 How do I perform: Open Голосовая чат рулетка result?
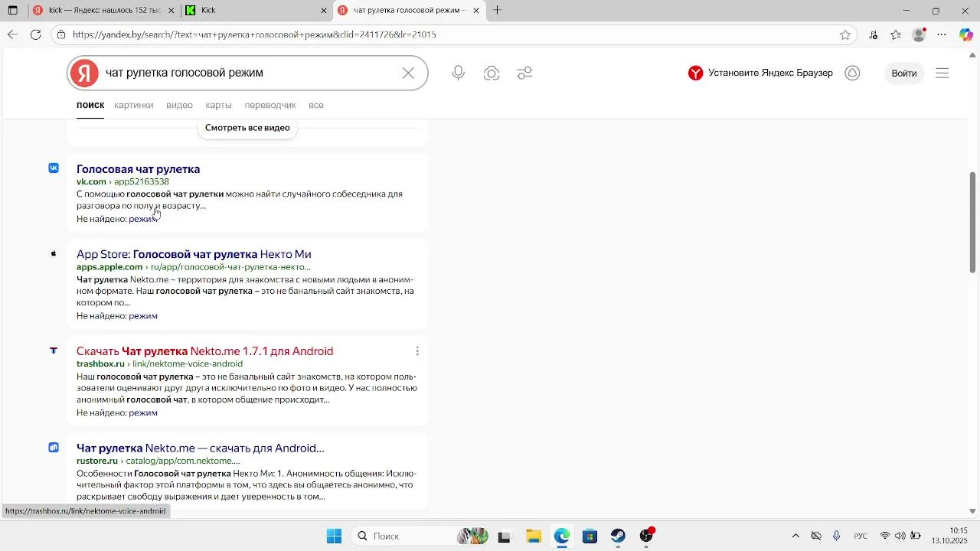139,169
